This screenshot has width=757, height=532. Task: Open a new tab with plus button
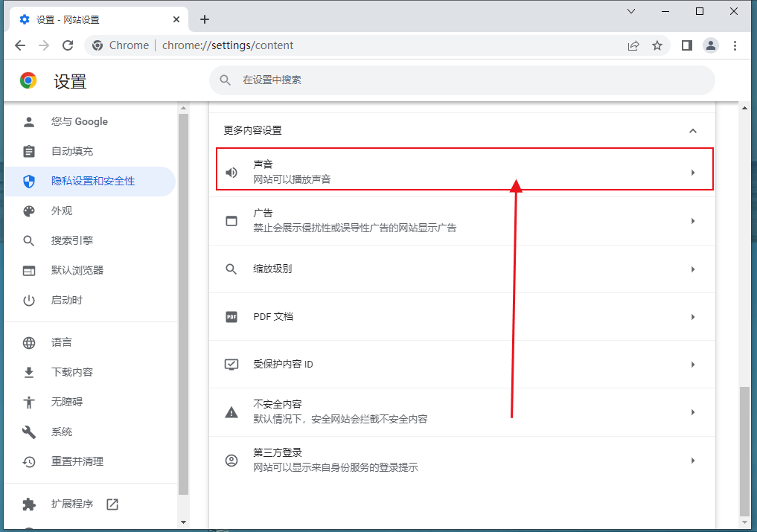(205, 19)
